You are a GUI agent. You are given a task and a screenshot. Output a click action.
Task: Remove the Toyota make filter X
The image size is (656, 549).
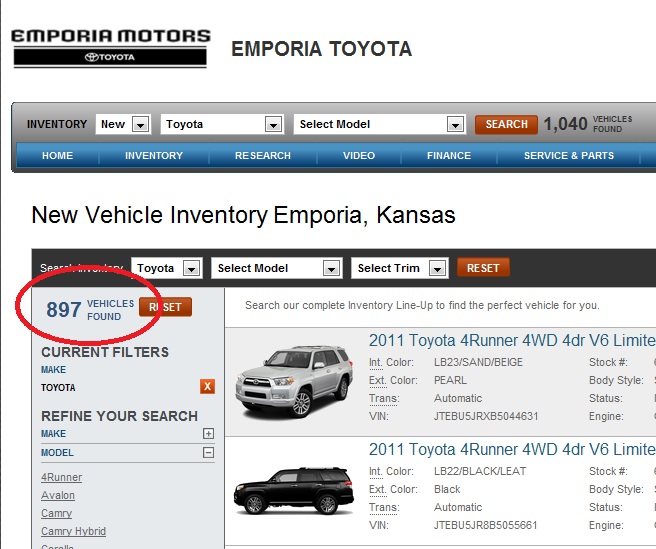pos(208,387)
